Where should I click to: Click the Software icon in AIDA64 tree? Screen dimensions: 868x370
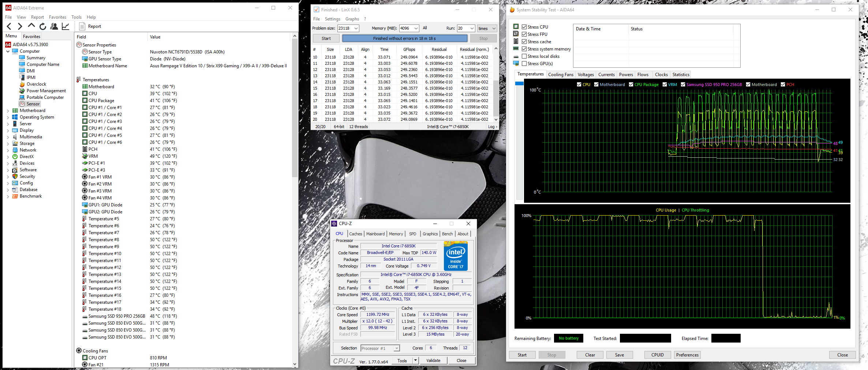pyautogui.click(x=15, y=170)
